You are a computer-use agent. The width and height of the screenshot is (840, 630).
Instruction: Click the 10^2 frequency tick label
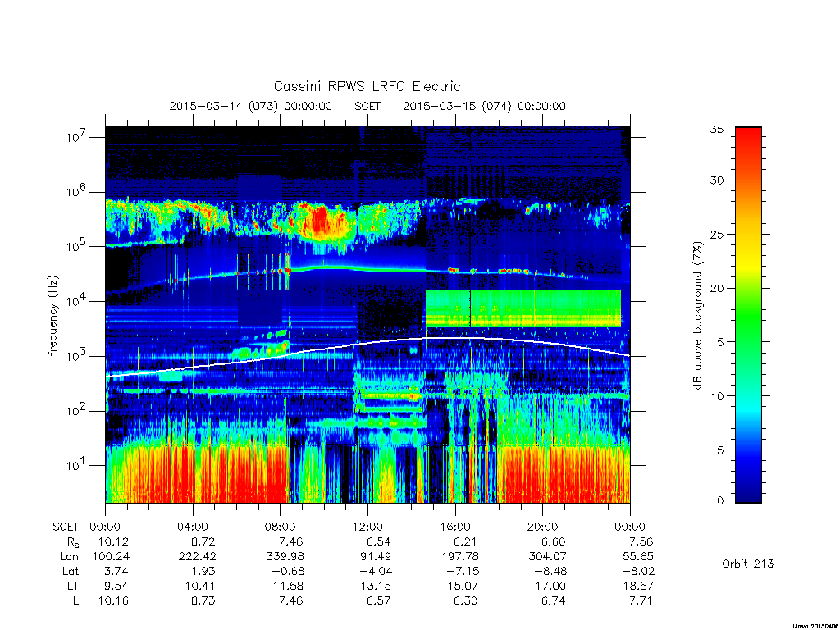[76, 411]
